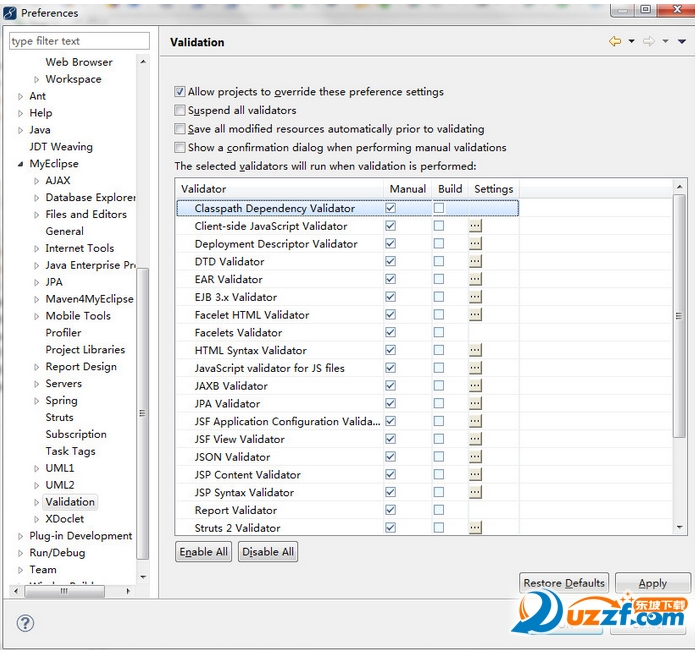
Task: Click the help question mark icon
Action: [x=25, y=623]
